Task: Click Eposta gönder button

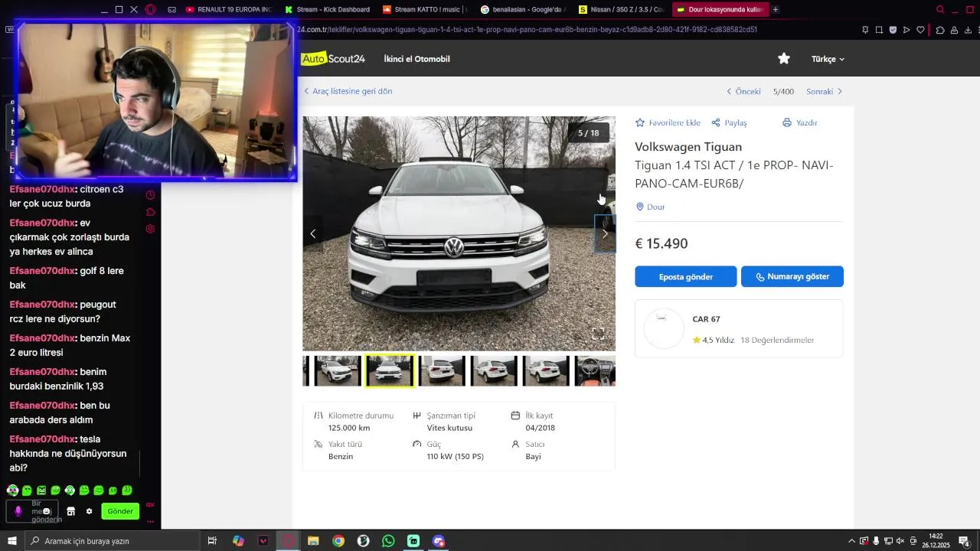Action: pyautogui.click(x=686, y=276)
